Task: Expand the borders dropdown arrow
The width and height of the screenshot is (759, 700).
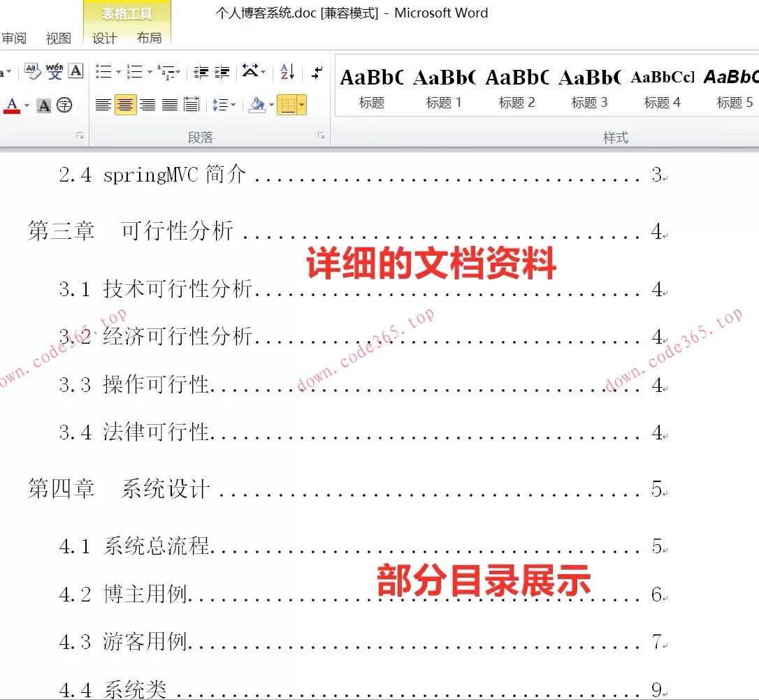Action: (x=302, y=105)
